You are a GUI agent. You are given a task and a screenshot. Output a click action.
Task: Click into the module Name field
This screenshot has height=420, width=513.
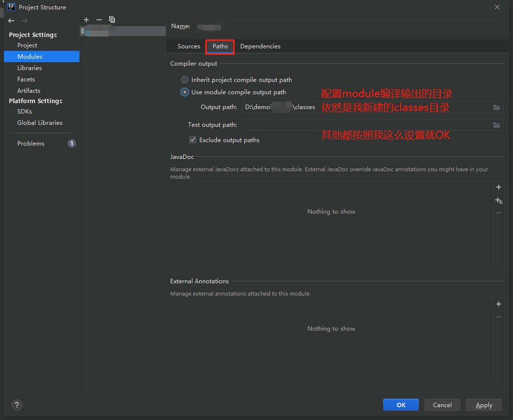coord(349,26)
